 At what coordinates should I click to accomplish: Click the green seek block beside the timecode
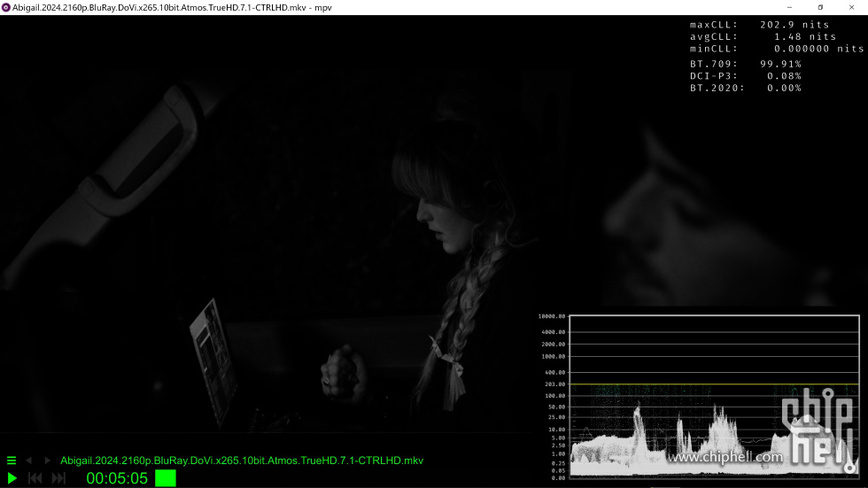[166, 478]
